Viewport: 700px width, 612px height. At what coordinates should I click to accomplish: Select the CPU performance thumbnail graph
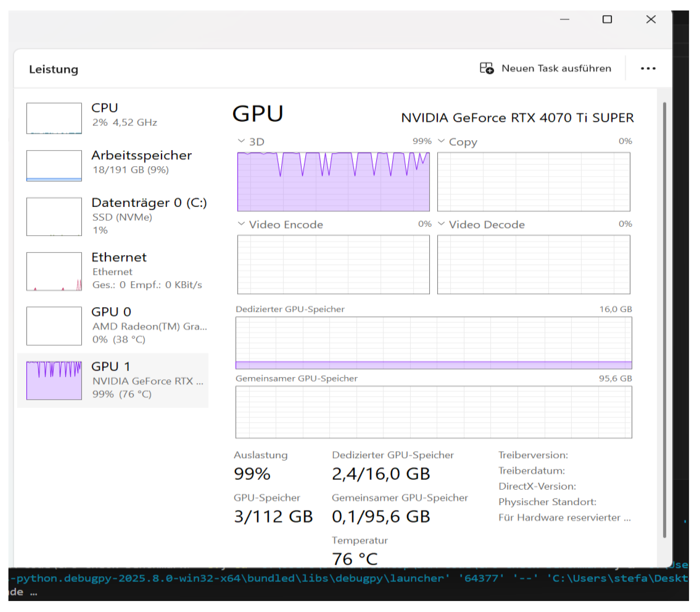(54, 118)
